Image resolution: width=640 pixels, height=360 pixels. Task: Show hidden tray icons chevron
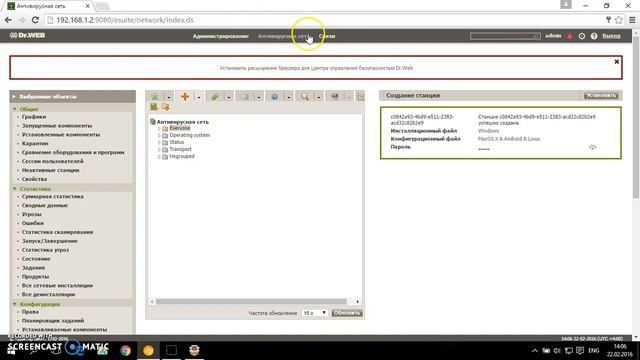(x=534, y=351)
